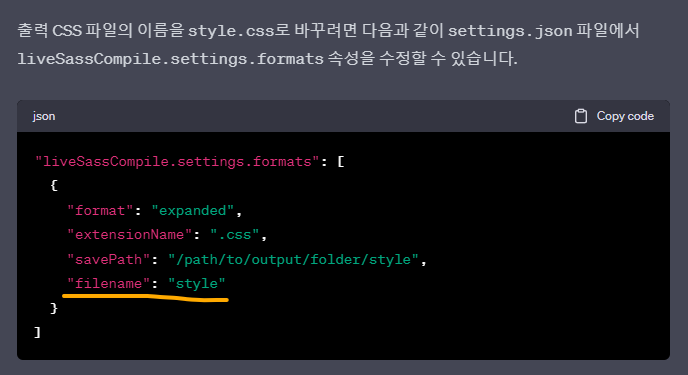Click the "/path/to/output/folder/style" value
The image size is (688, 375).
pyautogui.click(x=293, y=259)
